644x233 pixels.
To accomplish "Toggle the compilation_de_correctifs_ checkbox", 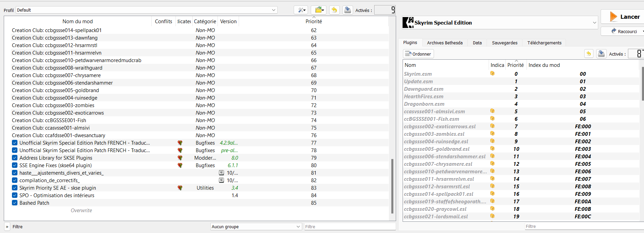I will (15, 180).
